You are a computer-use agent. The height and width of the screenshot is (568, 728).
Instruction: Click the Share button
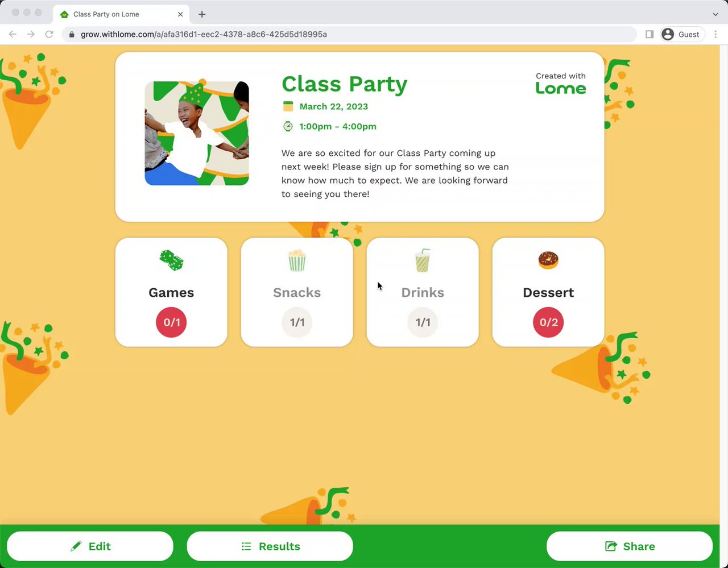coord(630,546)
